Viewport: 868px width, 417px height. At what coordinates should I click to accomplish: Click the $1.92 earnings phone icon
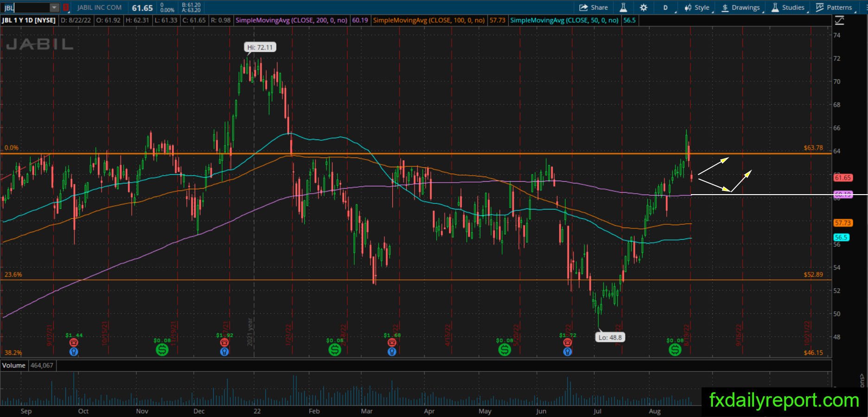[224, 342]
